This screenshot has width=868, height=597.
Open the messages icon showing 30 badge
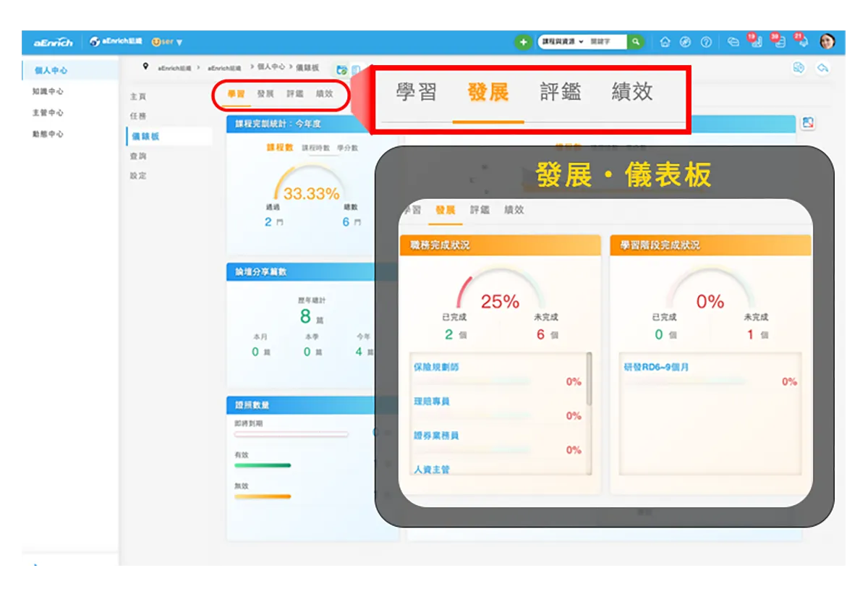pos(780,43)
